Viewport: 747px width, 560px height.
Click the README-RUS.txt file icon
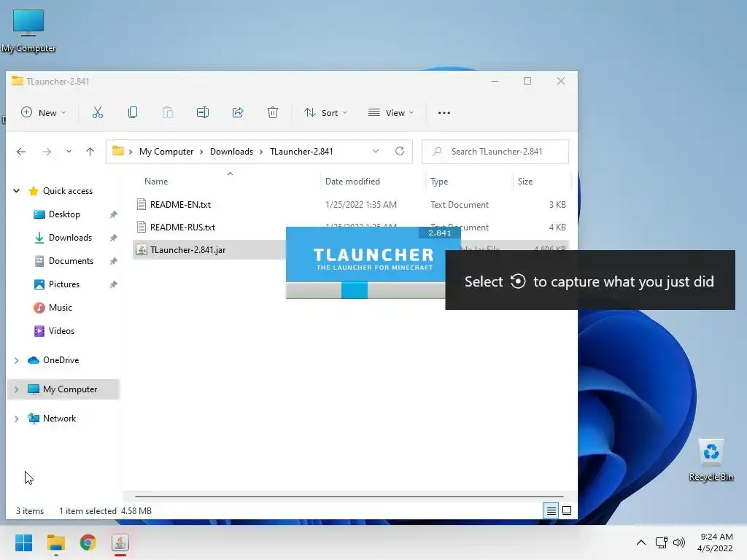[x=142, y=227]
